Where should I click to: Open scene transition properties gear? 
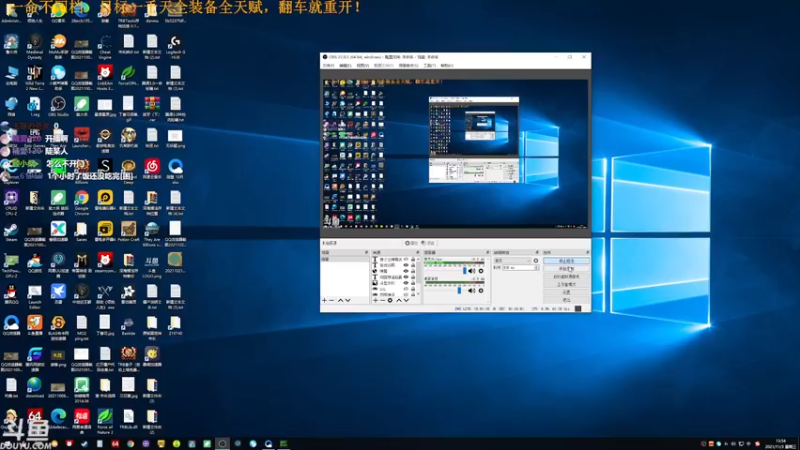pyautogui.click(x=536, y=260)
